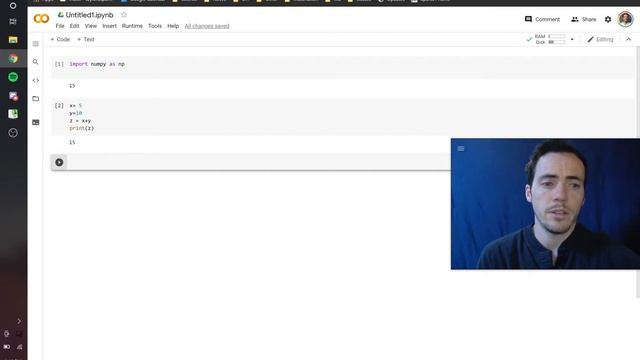Open the Comment panel
The image size is (640, 360).
click(542, 19)
